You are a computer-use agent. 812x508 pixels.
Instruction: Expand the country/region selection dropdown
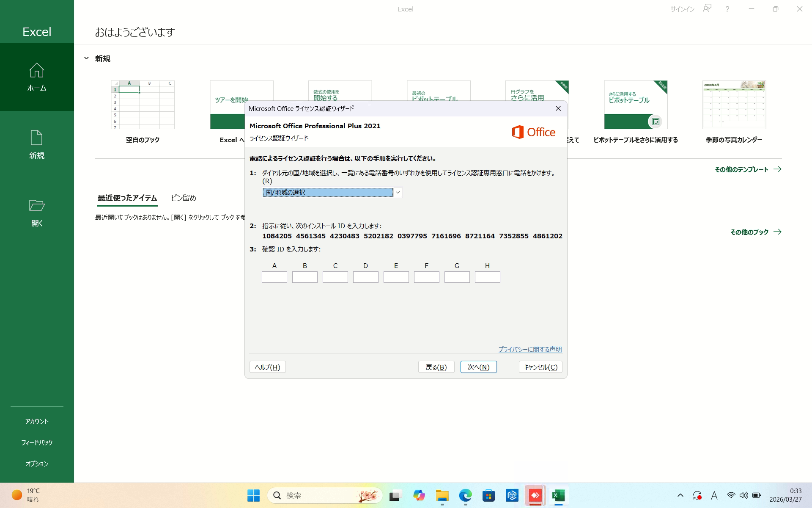(398, 193)
